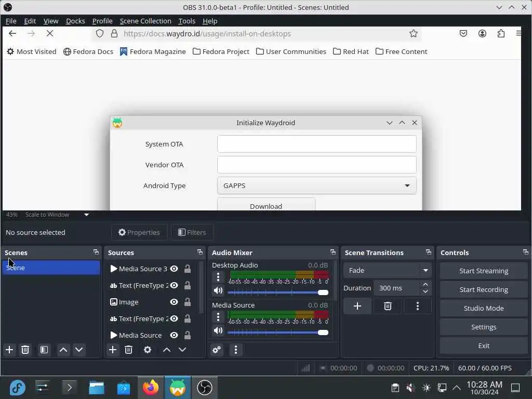Click Exit button in Controls
Screen dimensions: 532x399
pyautogui.click(x=484, y=345)
